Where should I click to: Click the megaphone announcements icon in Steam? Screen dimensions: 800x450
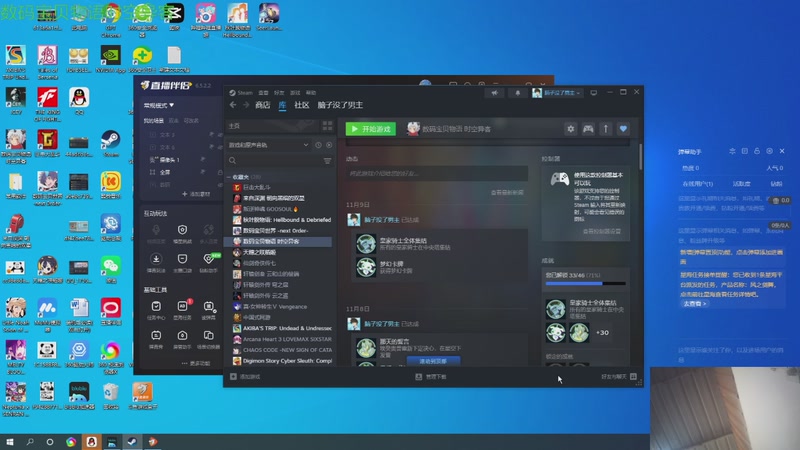(494, 93)
